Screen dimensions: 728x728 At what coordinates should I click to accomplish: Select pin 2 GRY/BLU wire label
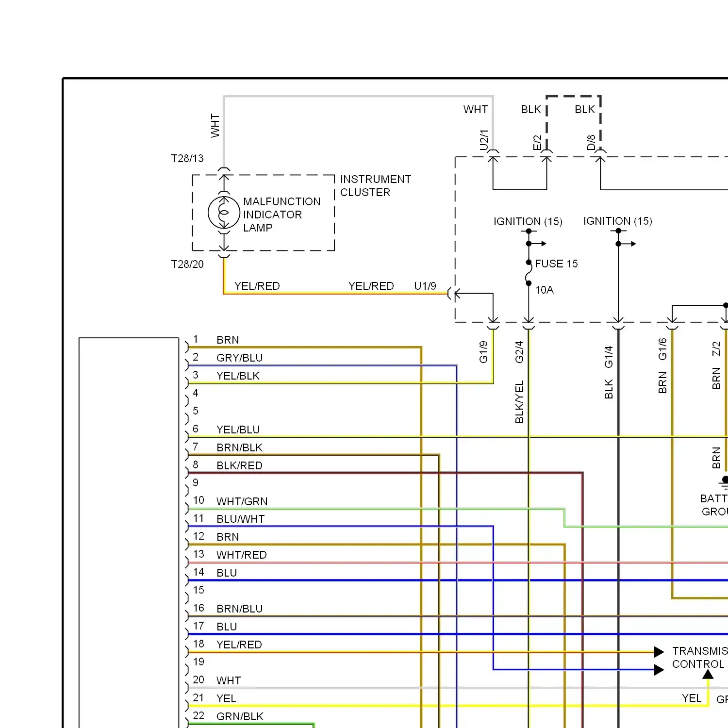click(x=240, y=358)
